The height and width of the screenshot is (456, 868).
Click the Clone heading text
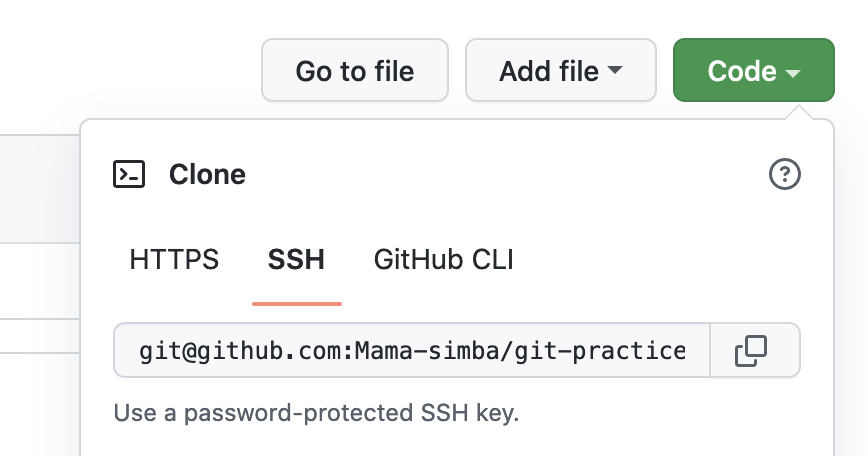click(207, 175)
